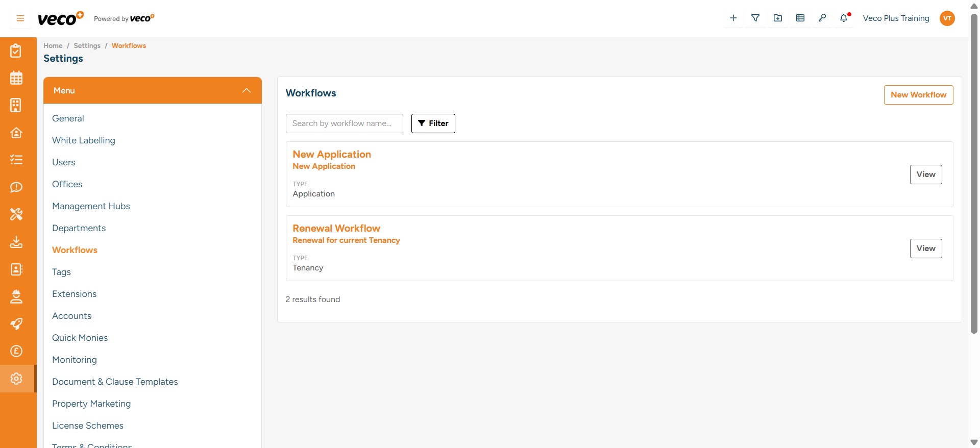The image size is (980, 448).
Task: Open the New Application workflow title link
Action: click(x=332, y=154)
